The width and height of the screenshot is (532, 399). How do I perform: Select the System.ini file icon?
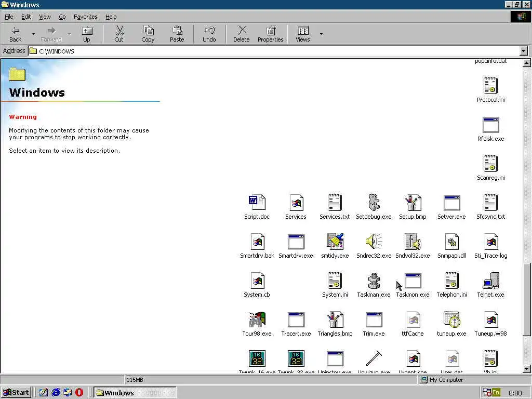(335, 281)
